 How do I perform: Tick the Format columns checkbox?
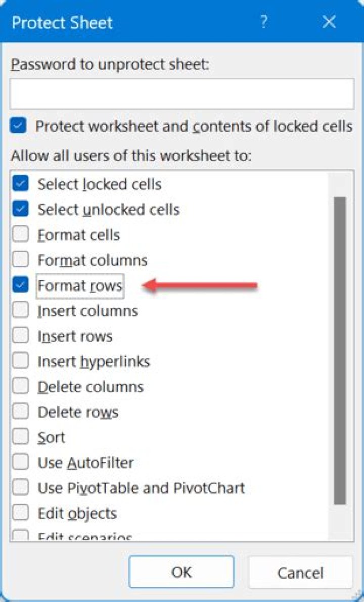[20, 260]
